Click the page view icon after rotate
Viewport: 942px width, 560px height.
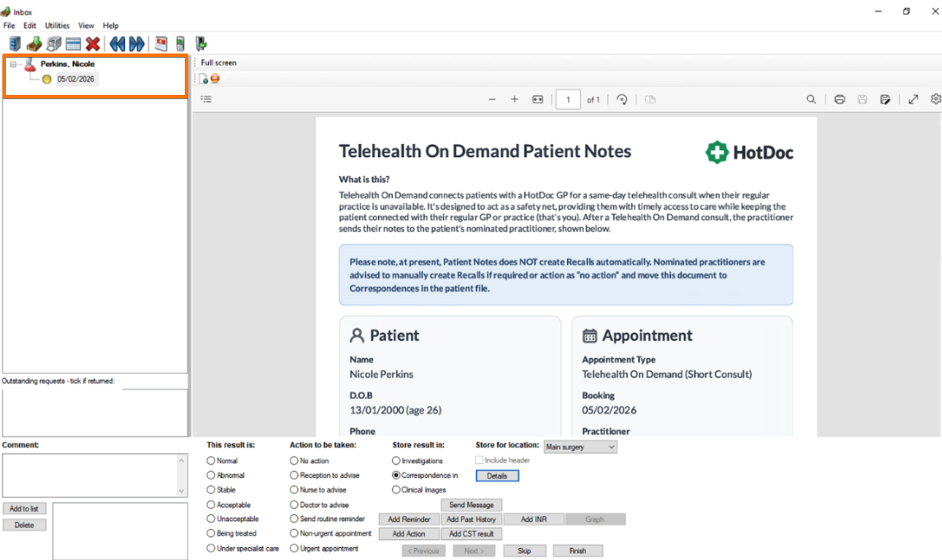(x=650, y=99)
